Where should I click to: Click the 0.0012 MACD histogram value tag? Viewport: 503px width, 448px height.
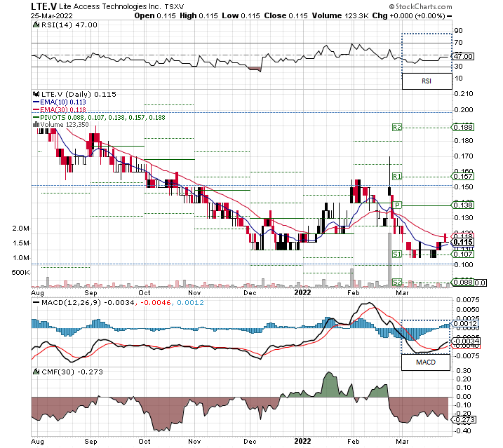[464, 323]
